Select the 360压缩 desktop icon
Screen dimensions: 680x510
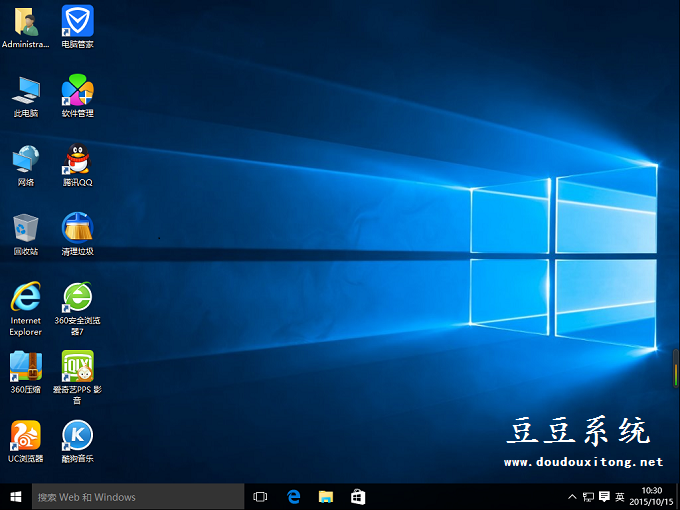[x=25, y=366]
